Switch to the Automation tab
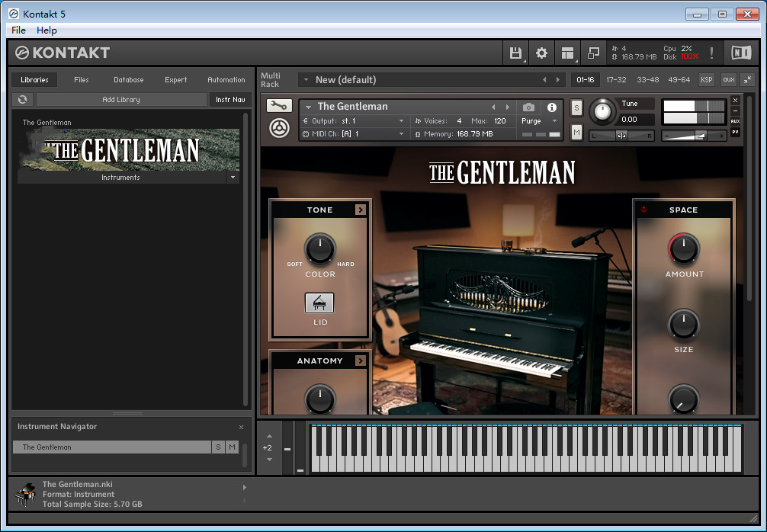The height and width of the screenshot is (532, 767). [226, 80]
